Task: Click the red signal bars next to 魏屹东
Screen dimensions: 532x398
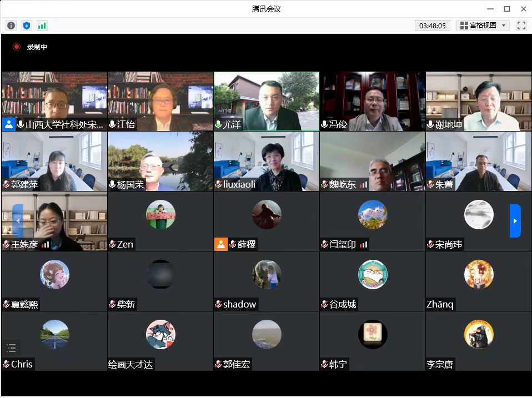Action: [364, 184]
